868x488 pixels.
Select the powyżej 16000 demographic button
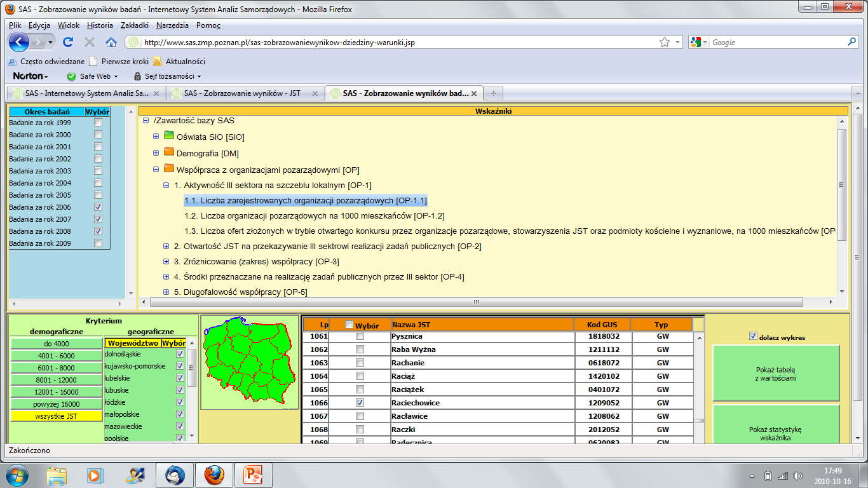57,404
